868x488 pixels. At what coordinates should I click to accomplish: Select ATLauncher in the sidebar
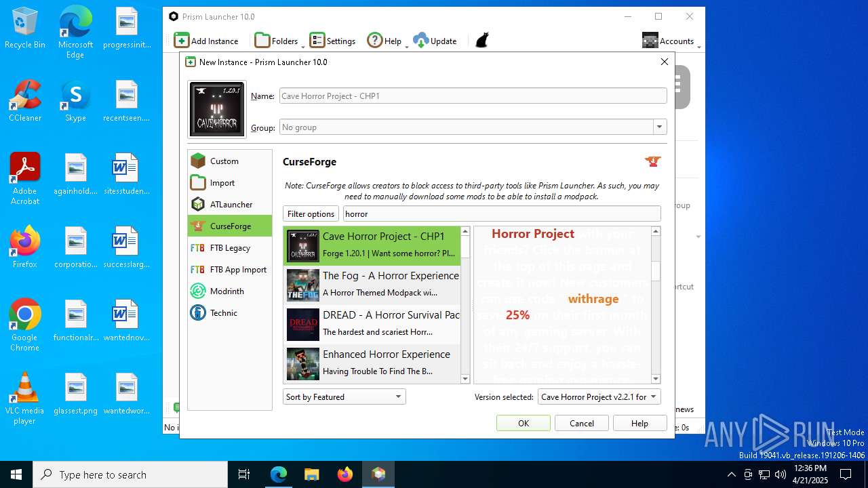click(x=230, y=204)
